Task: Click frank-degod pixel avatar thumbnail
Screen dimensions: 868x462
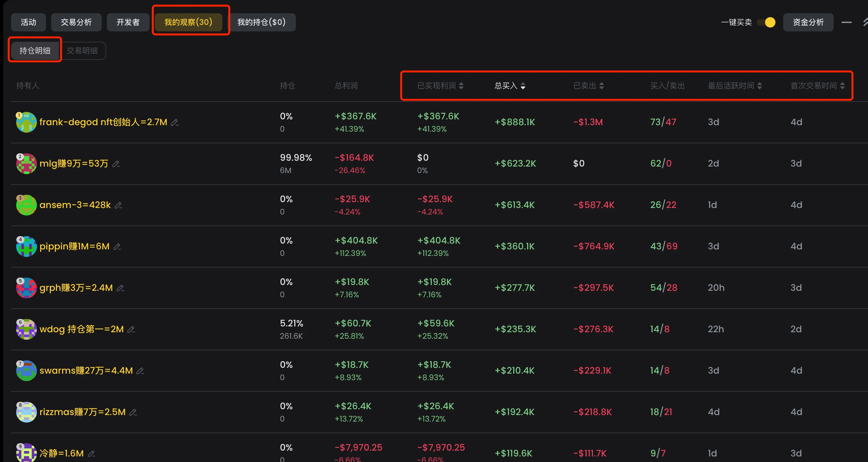Action: (x=26, y=122)
